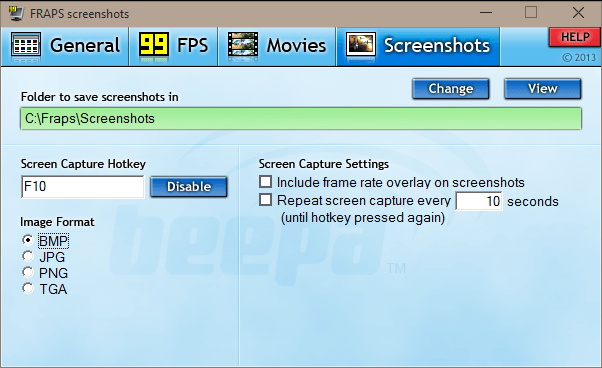Maximize the FRAPS window
The height and width of the screenshot is (368, 602).
(531, 13)
